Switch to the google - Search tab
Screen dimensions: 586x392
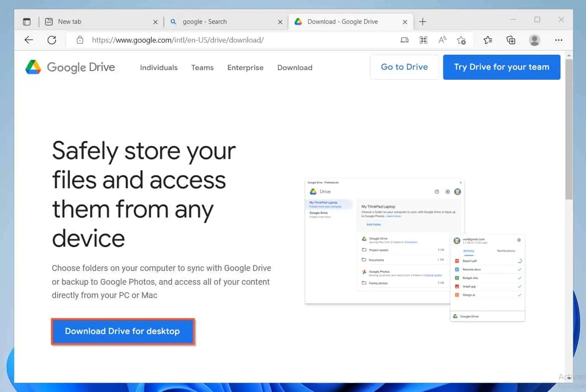226,22
